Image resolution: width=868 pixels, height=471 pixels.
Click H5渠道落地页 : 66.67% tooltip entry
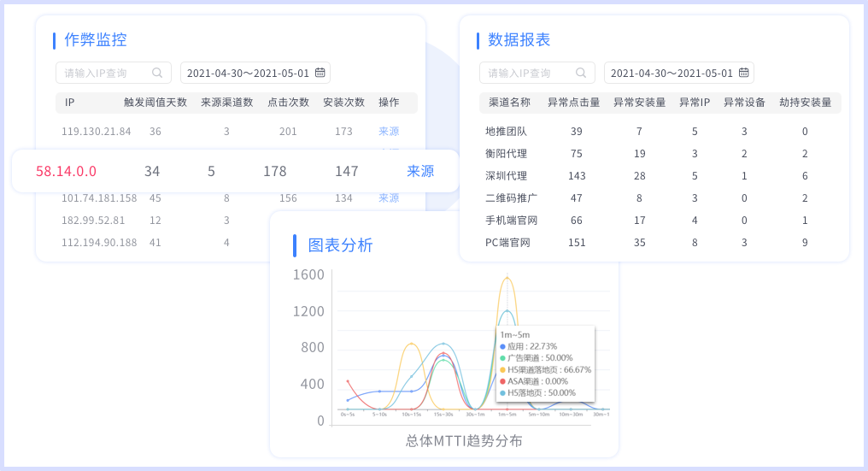(545, 369)
